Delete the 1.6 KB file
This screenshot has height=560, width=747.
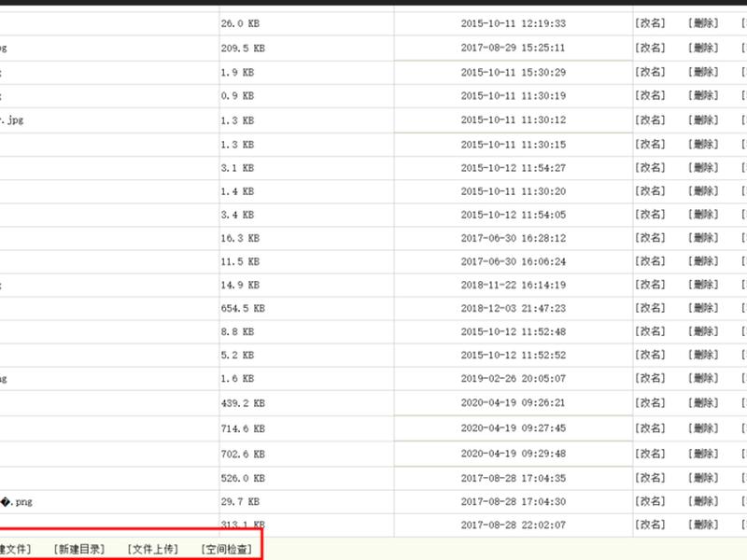[703, 378]
